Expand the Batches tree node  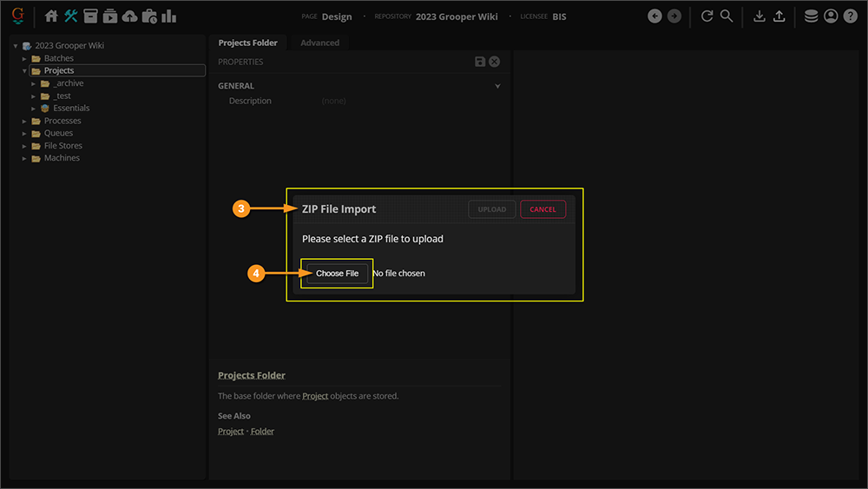click(25, 58)
